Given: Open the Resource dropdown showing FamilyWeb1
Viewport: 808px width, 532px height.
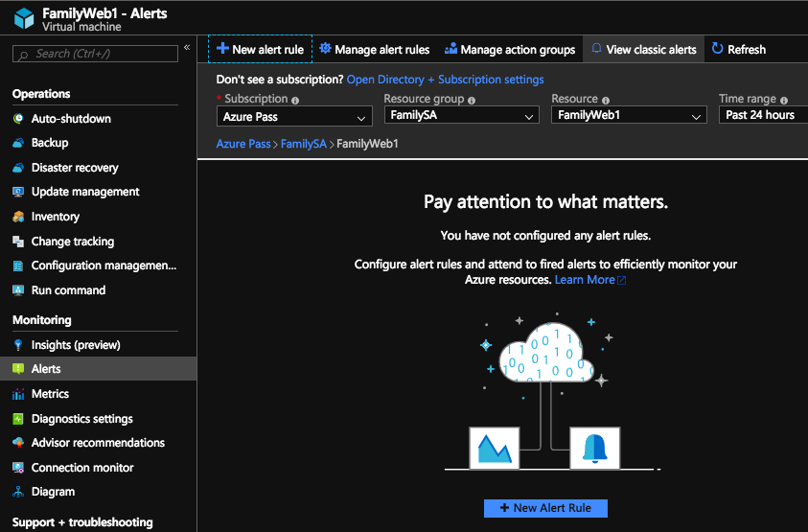Looking at the screenshot, I should click(x=629, y=115).
